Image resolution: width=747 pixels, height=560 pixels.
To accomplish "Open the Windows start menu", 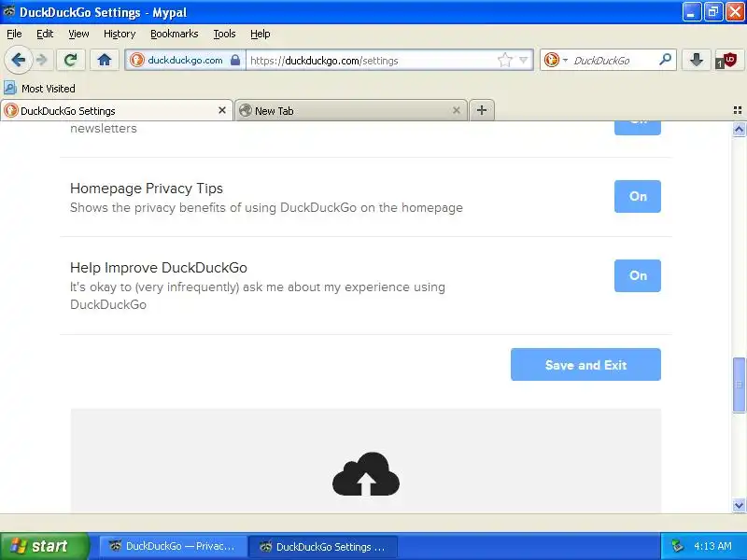I will tap(45, 546).
